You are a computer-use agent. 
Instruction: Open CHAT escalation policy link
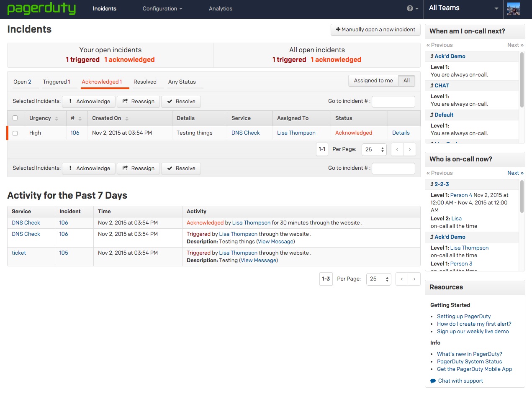(442, 86)
